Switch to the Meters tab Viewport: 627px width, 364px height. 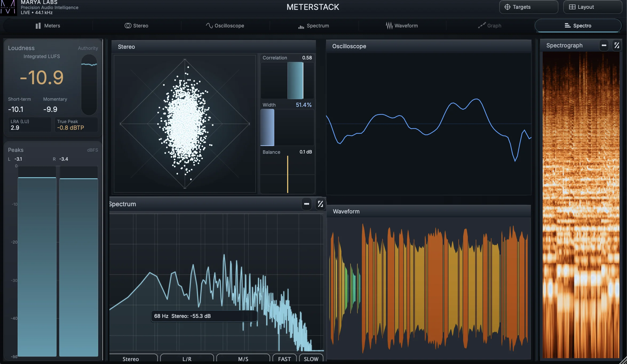pos(48,25)
